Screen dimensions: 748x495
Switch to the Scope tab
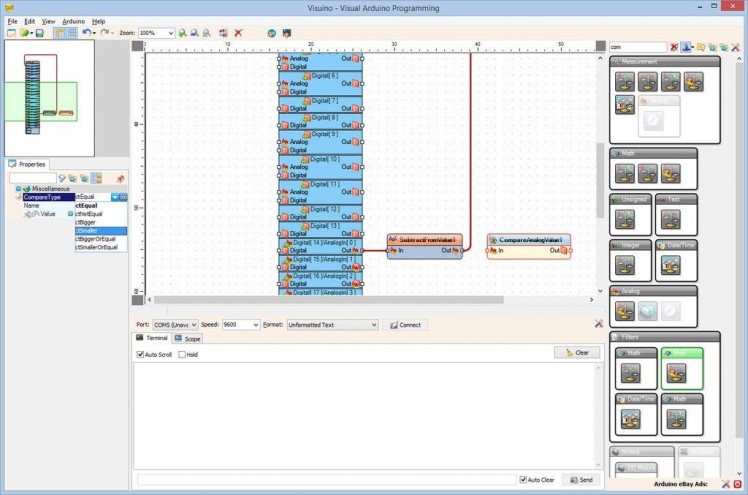pos(188,339)
